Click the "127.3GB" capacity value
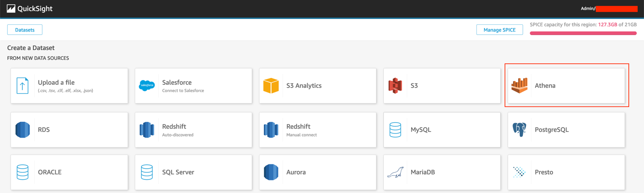 pos(608,25)
